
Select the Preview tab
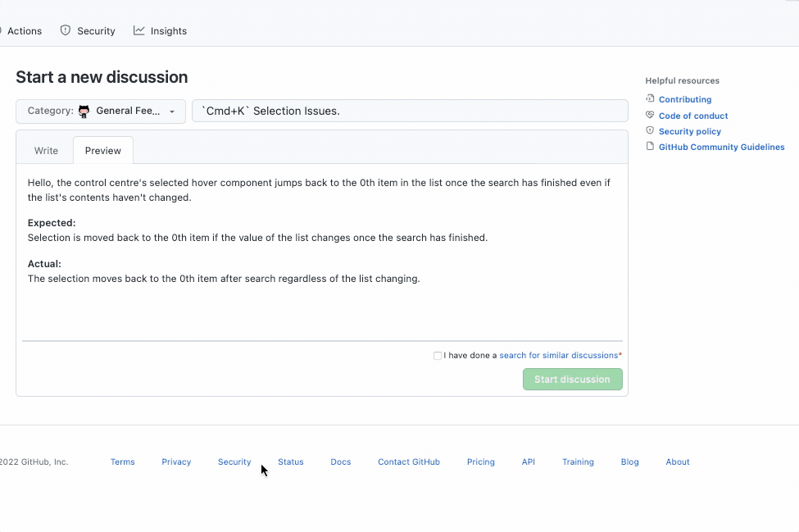(102, 150)
